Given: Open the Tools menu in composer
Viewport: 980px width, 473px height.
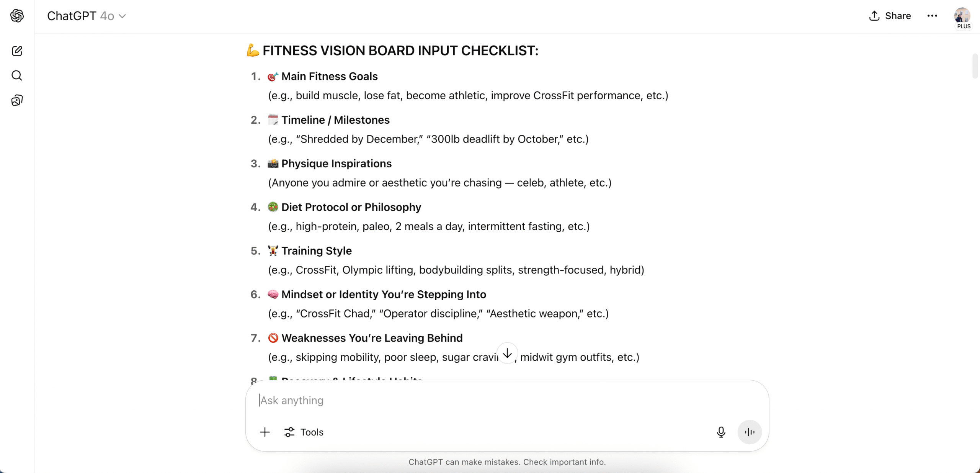Looking at the screenshot, I should (x=304, y=432).
